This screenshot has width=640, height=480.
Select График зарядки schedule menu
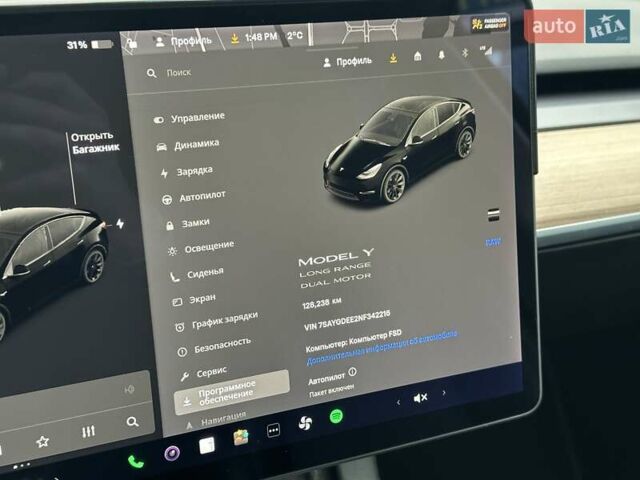[216, 322]
